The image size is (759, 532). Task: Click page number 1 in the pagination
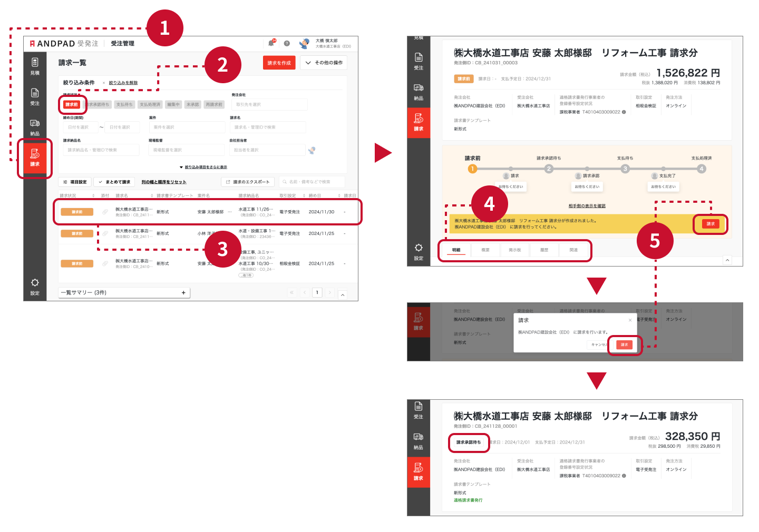click(317, 292)
